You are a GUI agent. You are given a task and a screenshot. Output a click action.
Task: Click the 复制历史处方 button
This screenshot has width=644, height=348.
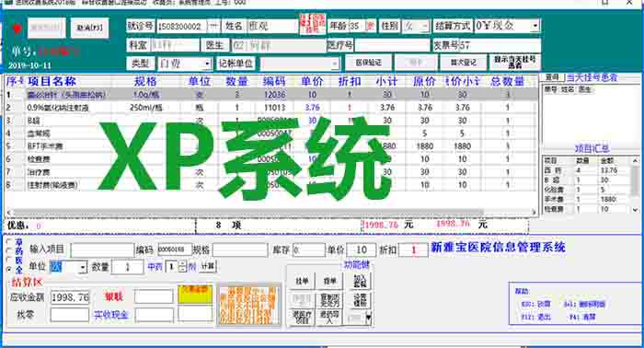329,300
